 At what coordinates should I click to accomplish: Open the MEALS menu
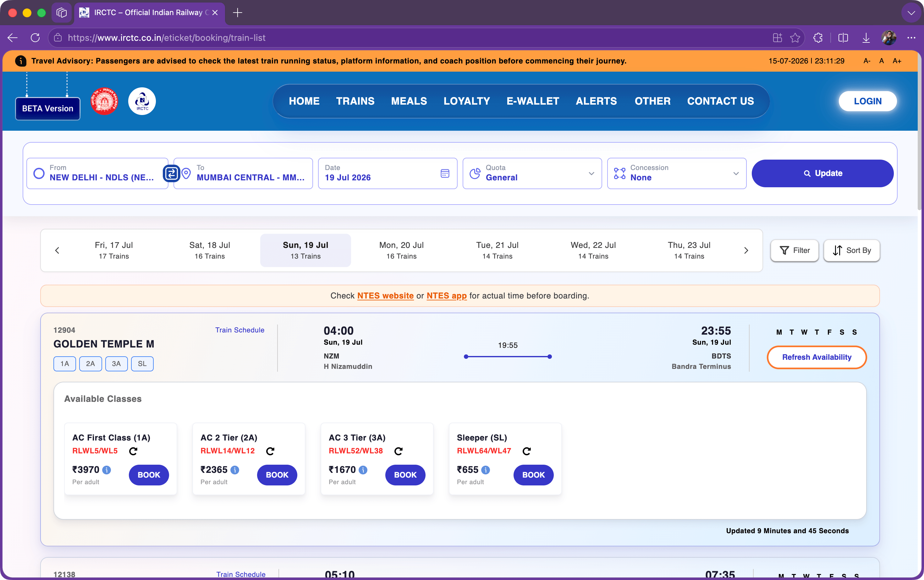point(409,101)
